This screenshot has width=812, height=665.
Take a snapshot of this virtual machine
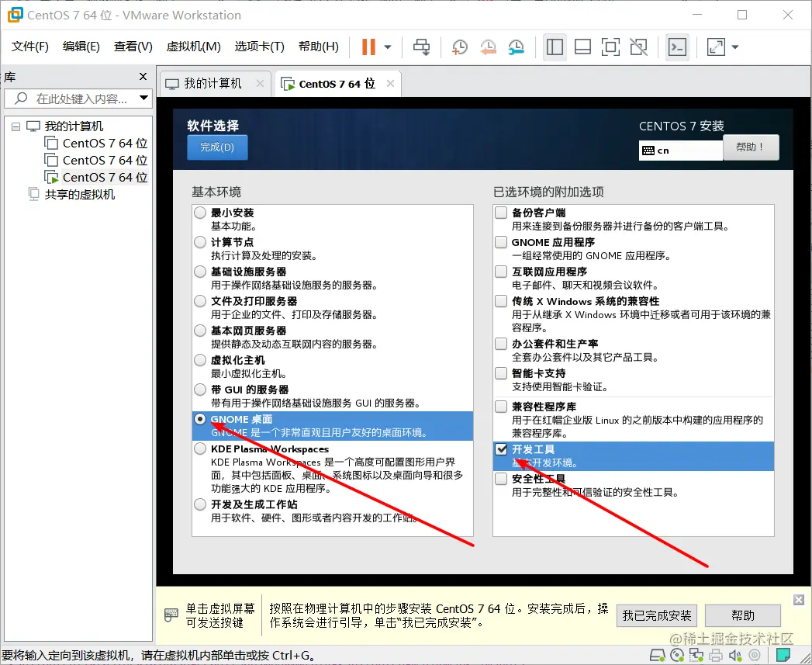459,47
